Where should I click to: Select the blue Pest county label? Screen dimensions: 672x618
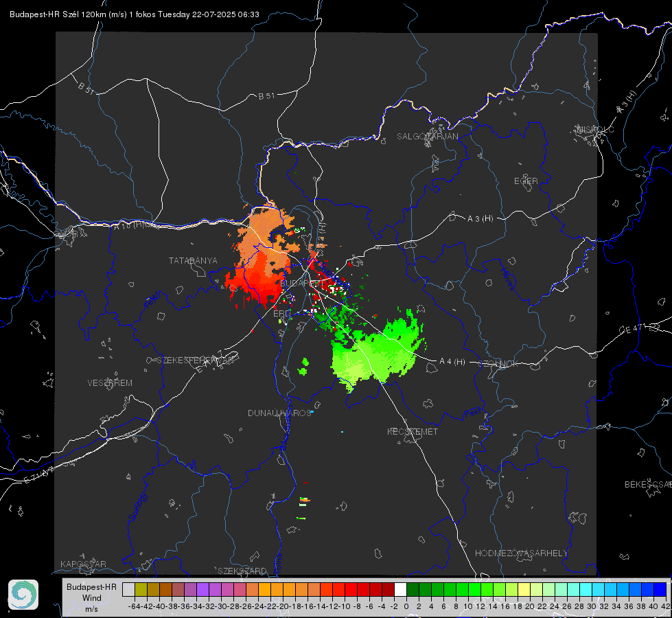[x=472, y=413]
